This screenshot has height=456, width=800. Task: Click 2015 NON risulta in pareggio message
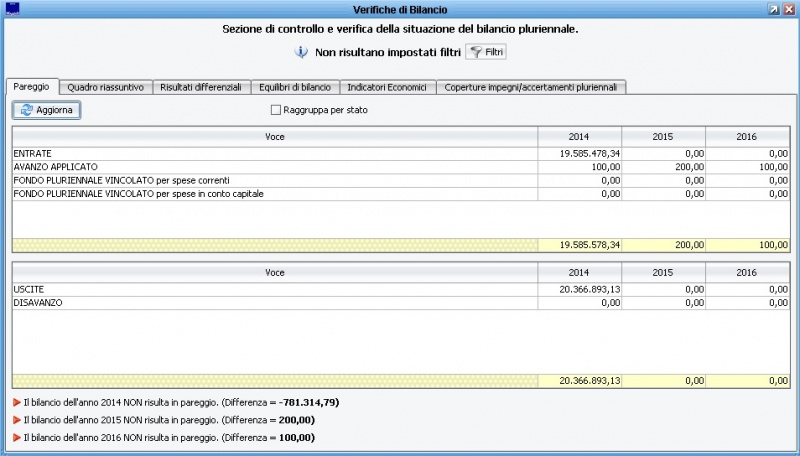[169, 420]
